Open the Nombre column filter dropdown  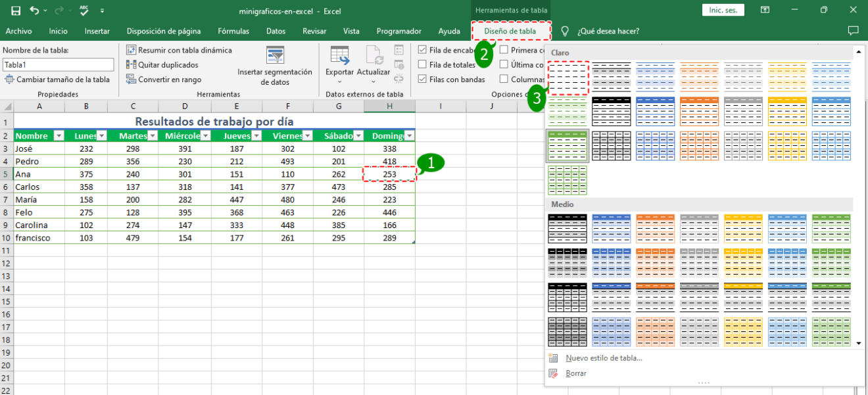point(59,135)
